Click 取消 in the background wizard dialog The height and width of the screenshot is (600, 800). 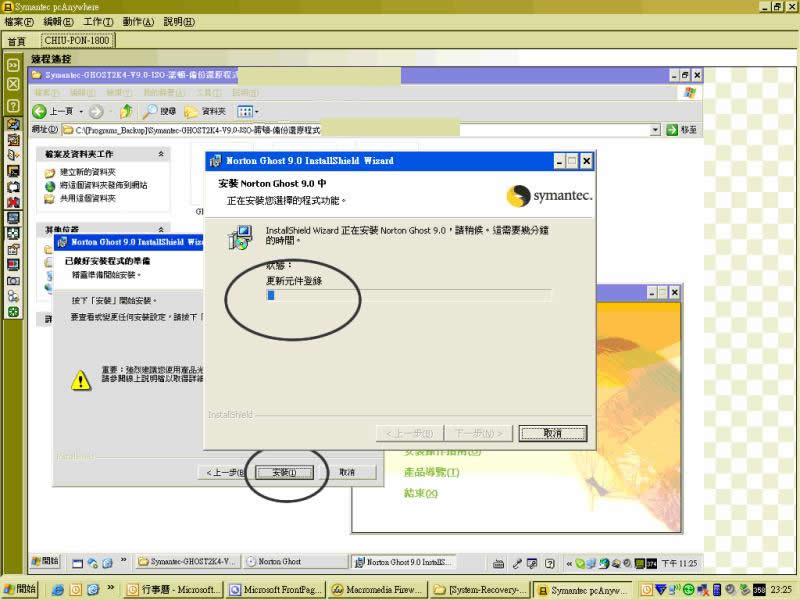347,472
